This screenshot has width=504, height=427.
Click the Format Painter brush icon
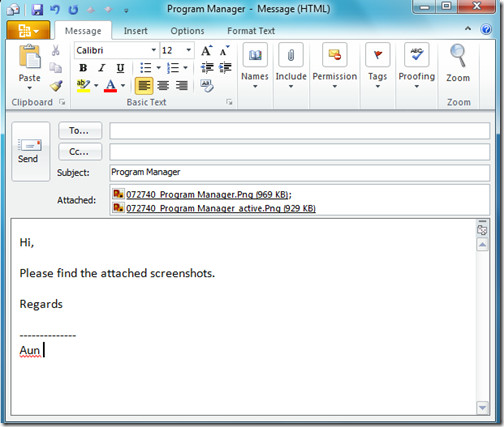(56, 86)
